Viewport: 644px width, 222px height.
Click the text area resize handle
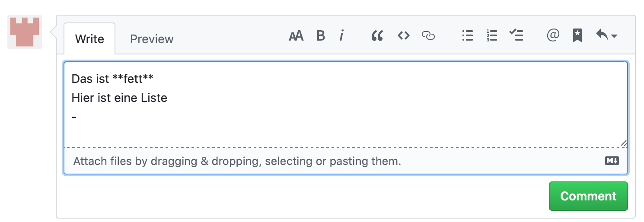[624, 143]
